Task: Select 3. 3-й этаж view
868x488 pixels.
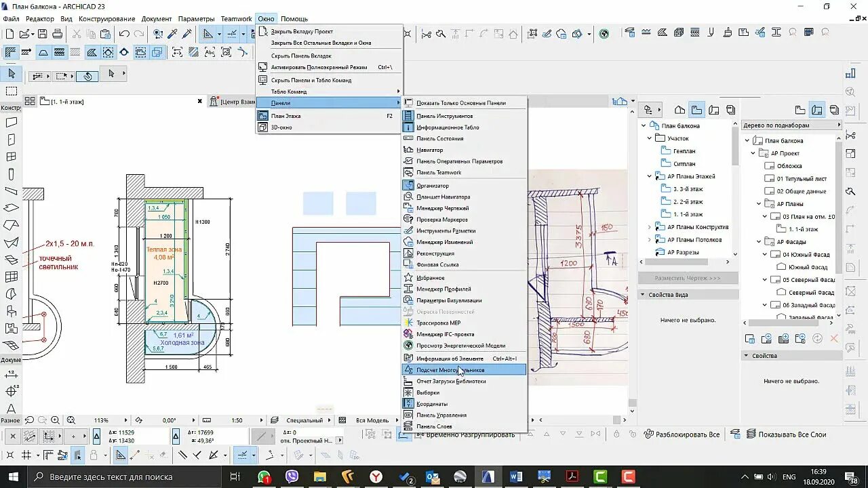Action: [688, 189]
